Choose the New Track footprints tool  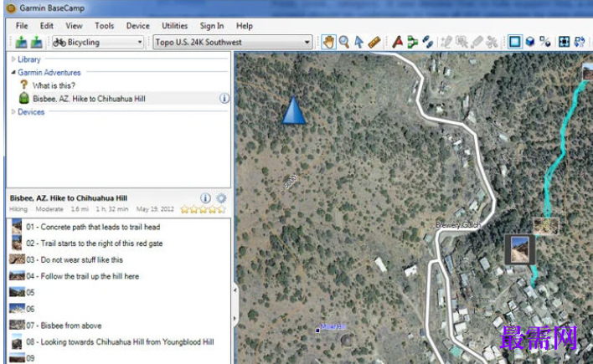click(428, 42)
